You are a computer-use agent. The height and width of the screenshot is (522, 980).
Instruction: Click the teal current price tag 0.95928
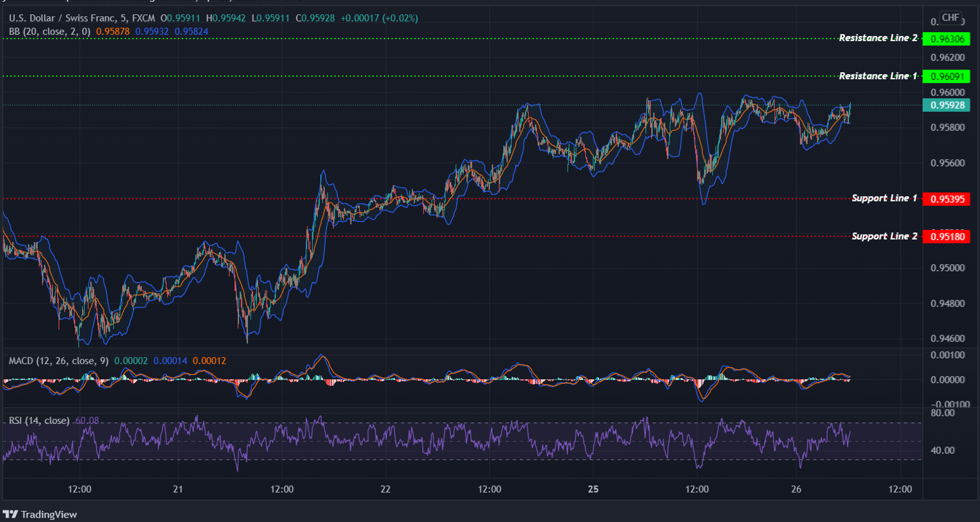(x=948, y=105)
